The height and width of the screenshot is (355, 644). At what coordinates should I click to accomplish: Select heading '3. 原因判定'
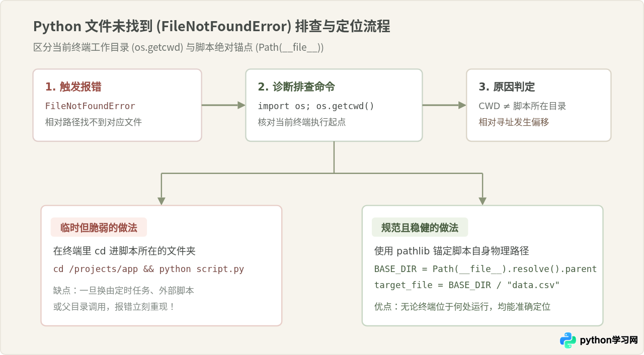pyautogui.click(x=507, y=86)
